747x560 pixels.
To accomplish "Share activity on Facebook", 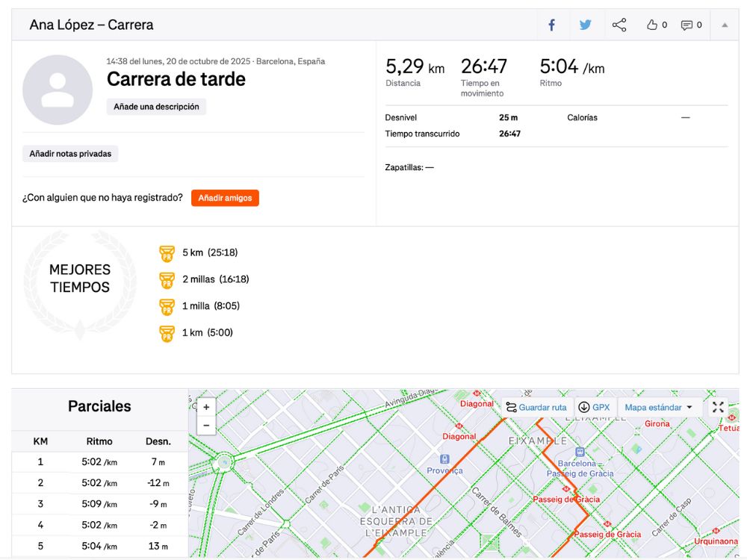I will point(551,25).
